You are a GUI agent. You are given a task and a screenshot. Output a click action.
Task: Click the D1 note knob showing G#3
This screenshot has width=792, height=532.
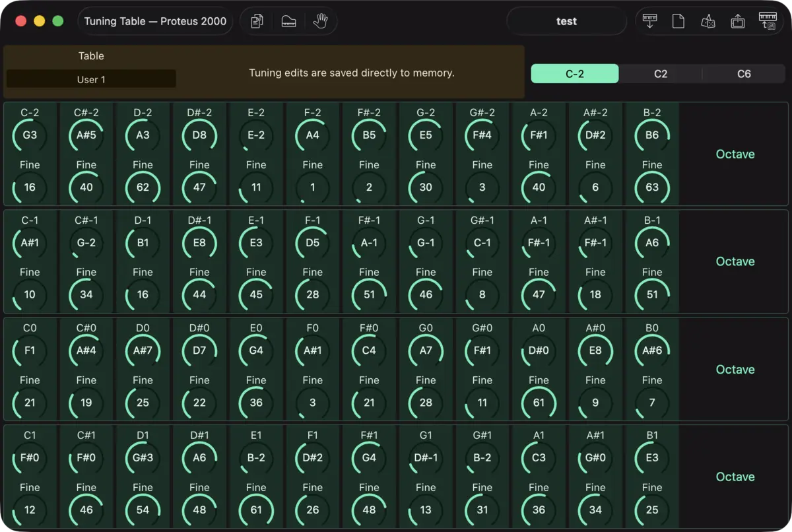(143, 458)
